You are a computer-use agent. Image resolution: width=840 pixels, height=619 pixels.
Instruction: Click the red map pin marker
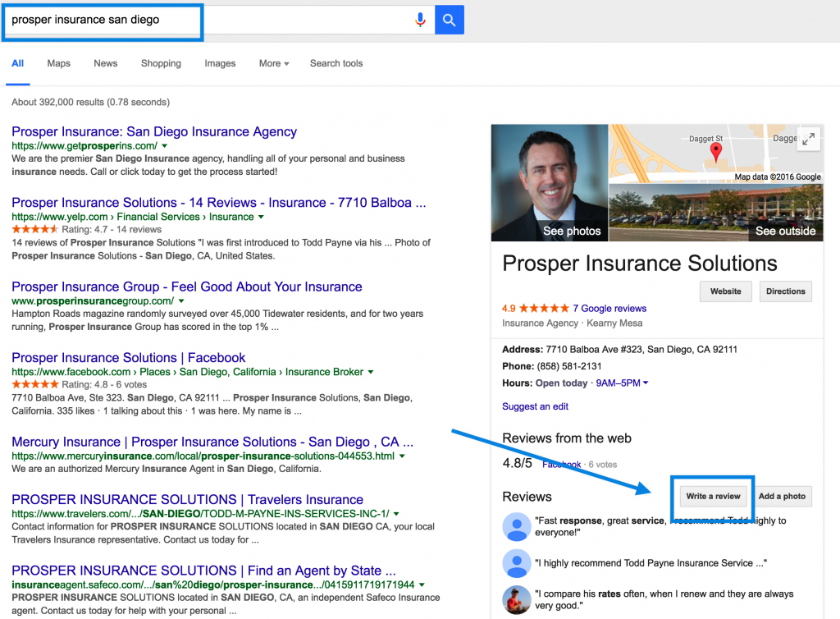coord(715,152)
